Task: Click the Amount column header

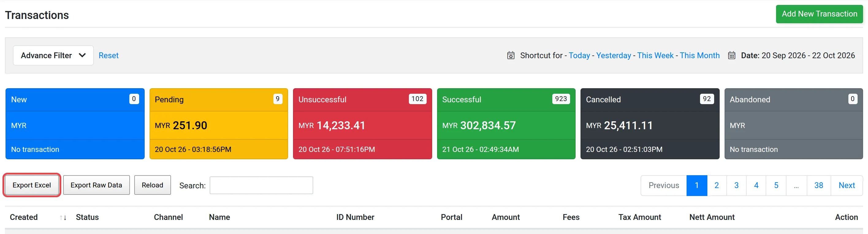Action: click(505, 217)
